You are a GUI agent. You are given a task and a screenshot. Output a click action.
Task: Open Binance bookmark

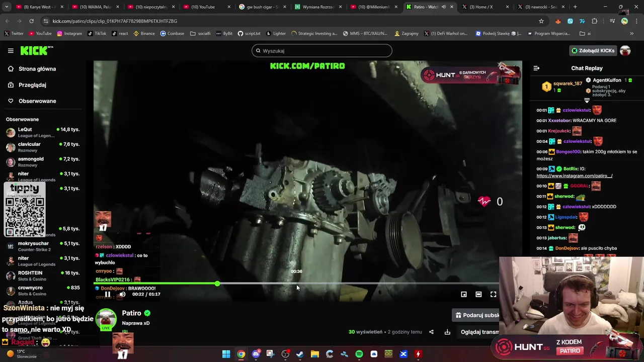(x=144, y=34)
